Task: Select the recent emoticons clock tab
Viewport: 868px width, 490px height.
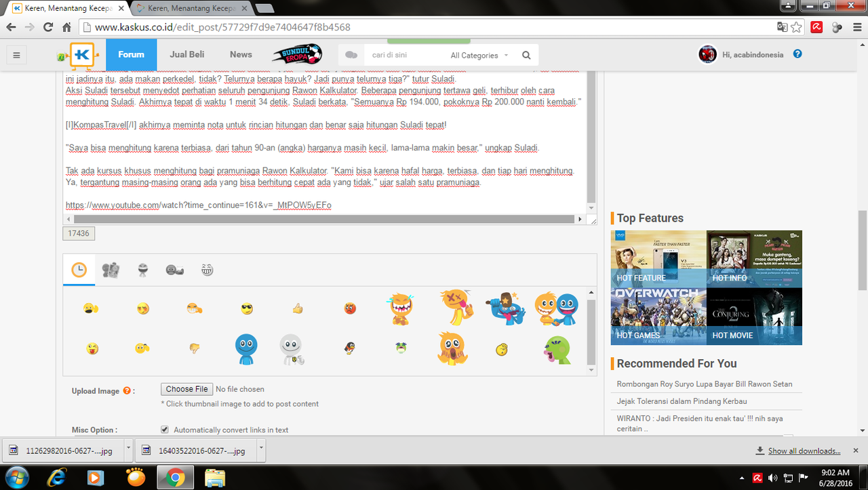Action: coord(79,270)
